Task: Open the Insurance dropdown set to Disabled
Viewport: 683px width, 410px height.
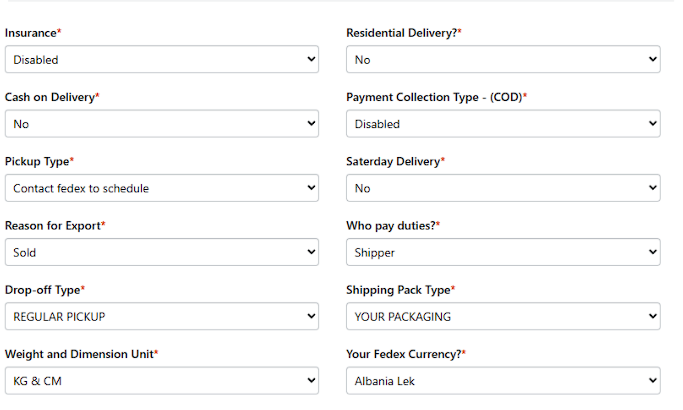Action: pyautogui.click(x=161, y=60)
